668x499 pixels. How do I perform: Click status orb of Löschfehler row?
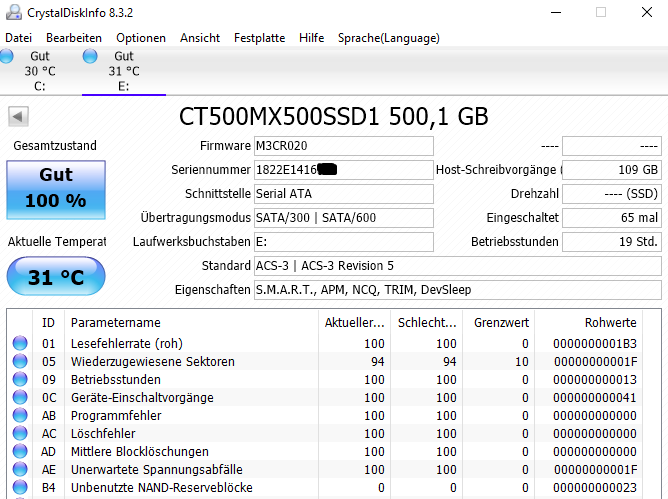20,433
